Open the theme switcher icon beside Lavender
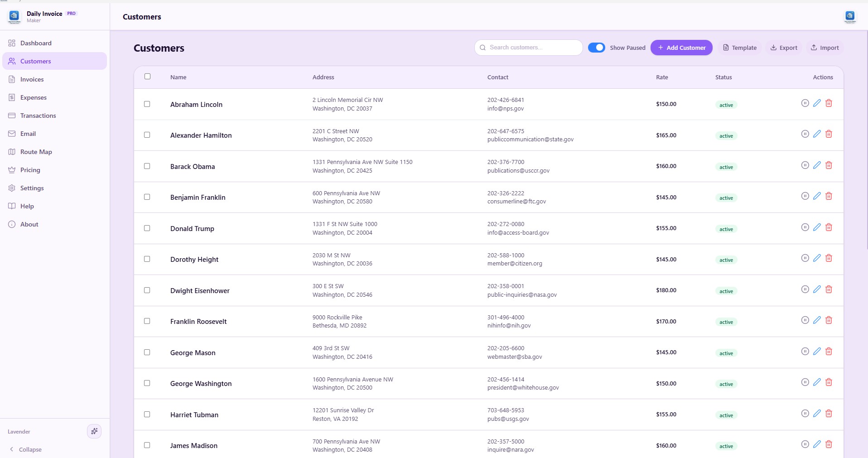This screenshot has height=458, width=868. pyautogui.click(x=94, y=431)
